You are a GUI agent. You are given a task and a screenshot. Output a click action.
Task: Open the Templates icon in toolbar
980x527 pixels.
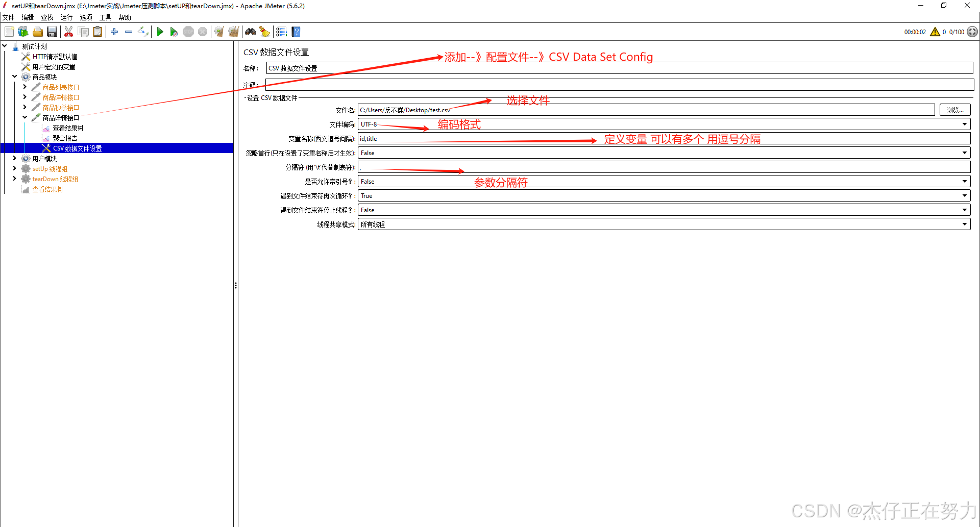click(x=23, y=32)
